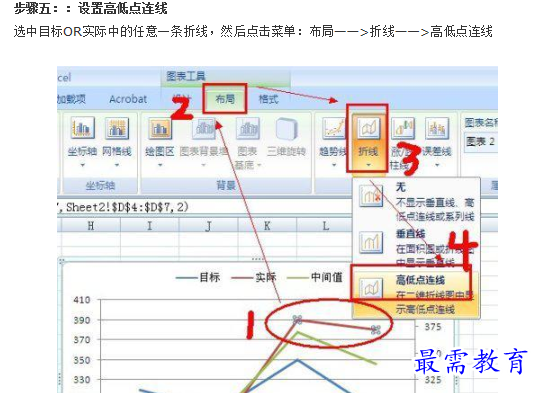Click the 350 axis label
Viewport: 536px width, 393px height.
[x=82, y=360]
